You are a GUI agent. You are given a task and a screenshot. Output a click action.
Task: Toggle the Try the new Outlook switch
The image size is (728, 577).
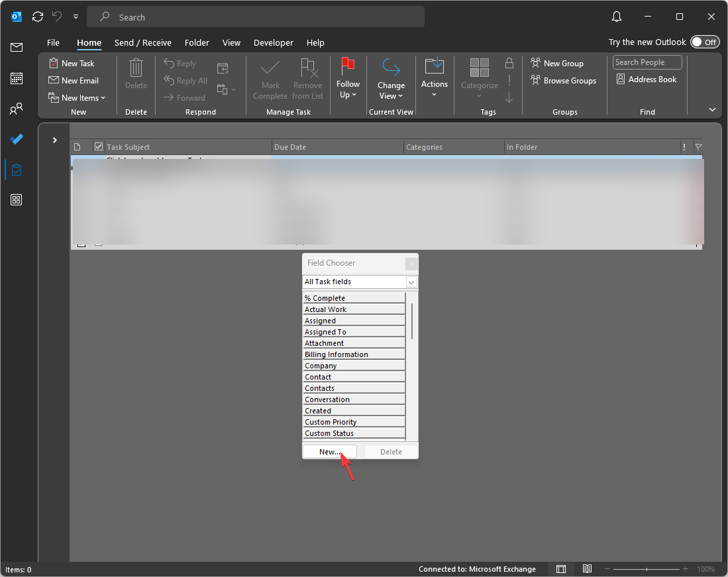coord(704,42)
